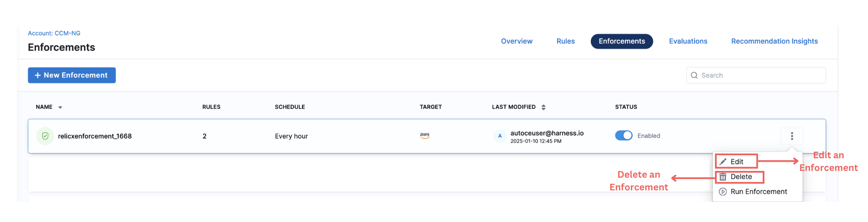Viewport: 868px width, 222px height.
Task: Open the Account: CCM-NG breadcrumb link
Action: coord(54,33)
